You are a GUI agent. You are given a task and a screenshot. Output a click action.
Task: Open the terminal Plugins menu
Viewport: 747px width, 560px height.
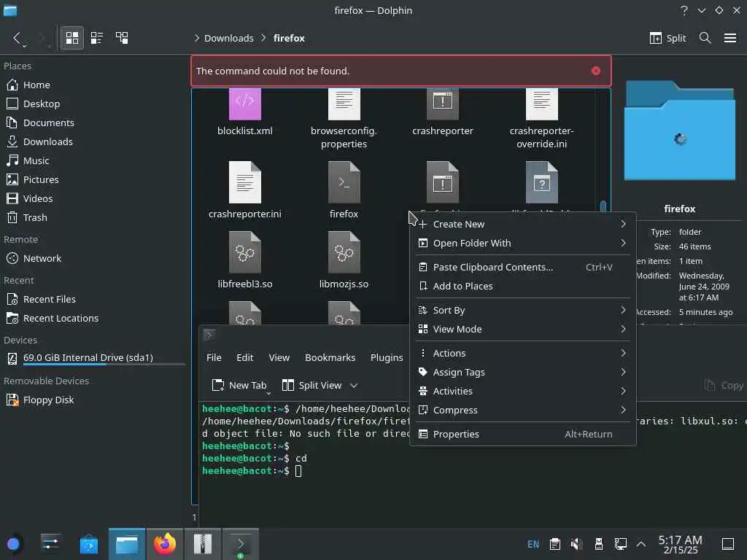point(387,357)
